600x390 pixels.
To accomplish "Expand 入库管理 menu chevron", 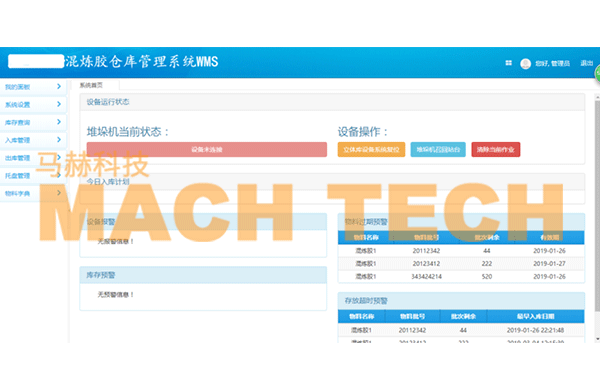I will click(59, 140).
